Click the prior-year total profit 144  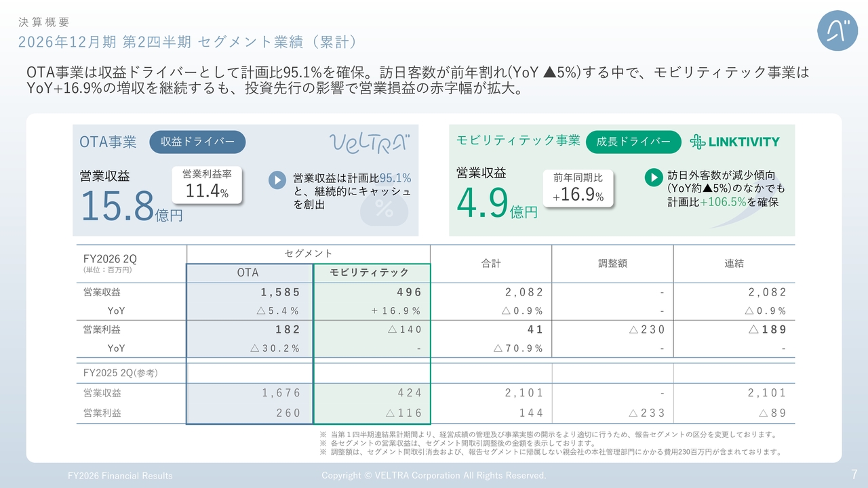[x=531, y=413]
